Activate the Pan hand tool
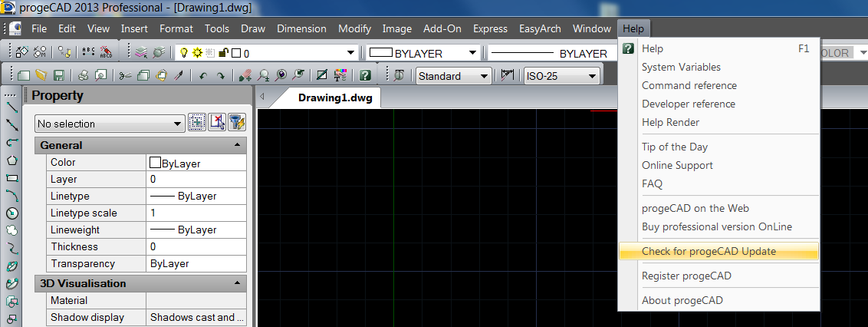 245,75
